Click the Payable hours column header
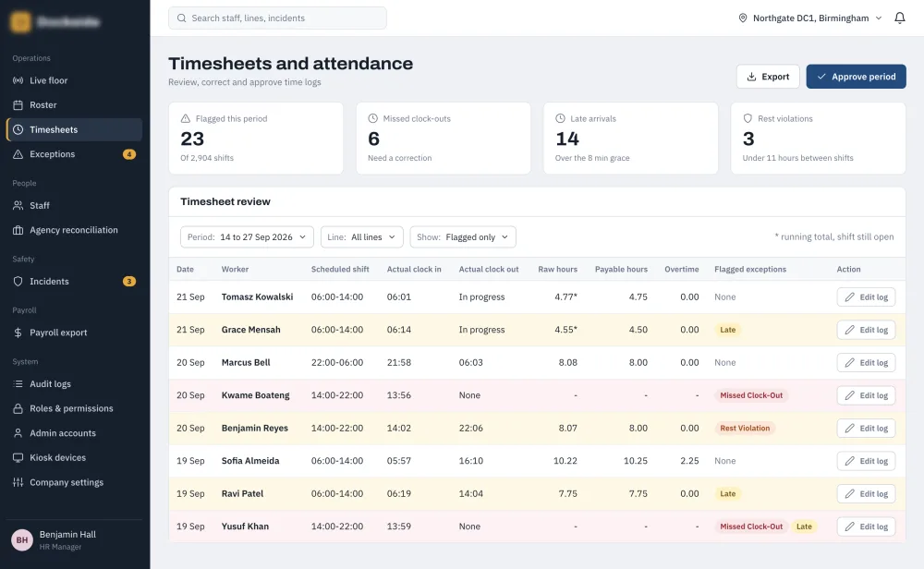The height and width of the screenshot is (569, 924). click(621, 269)
